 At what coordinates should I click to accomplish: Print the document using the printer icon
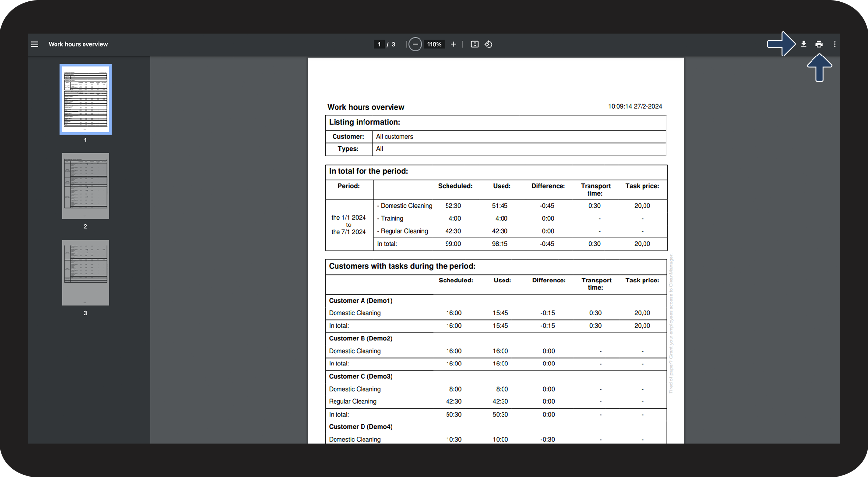[819, 44]
